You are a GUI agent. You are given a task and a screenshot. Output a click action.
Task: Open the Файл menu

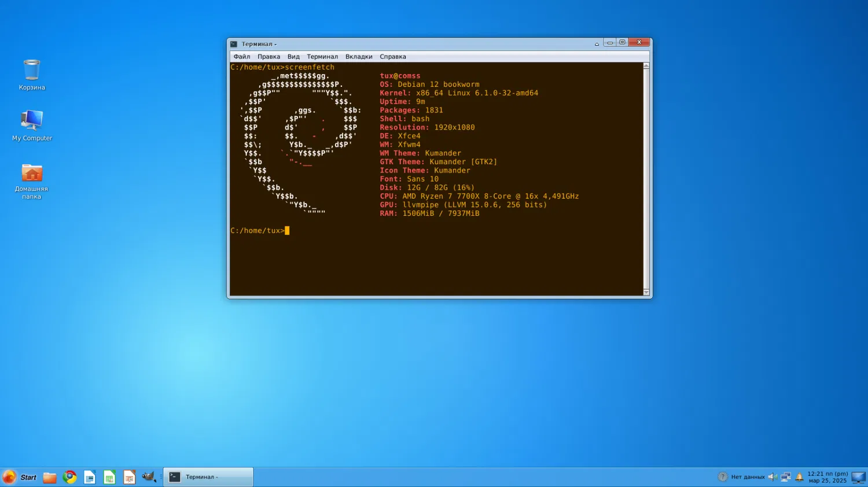click(x=242, y=57)
